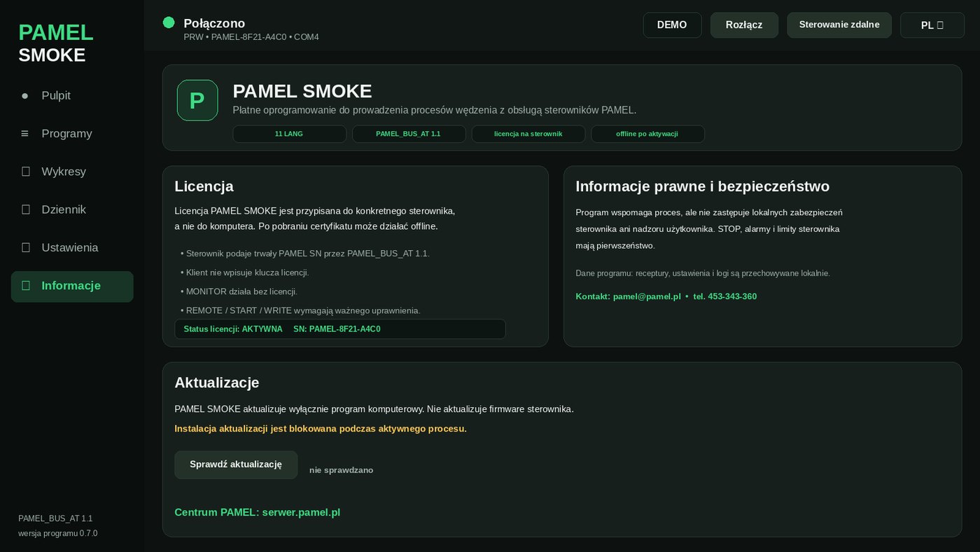Click the green P logo tile
The width and height of the screenshot is (980, 552).
click(197, 100)
